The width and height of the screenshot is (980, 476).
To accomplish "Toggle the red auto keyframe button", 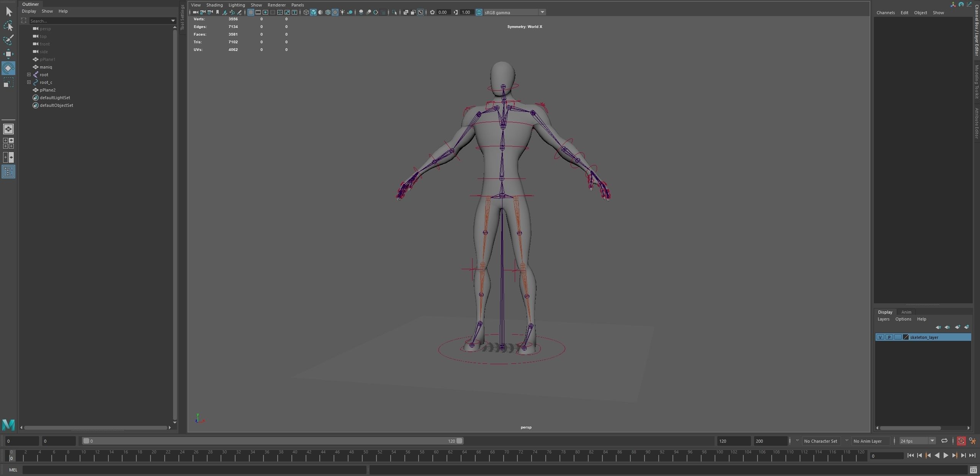I will [x=961, y=441].
